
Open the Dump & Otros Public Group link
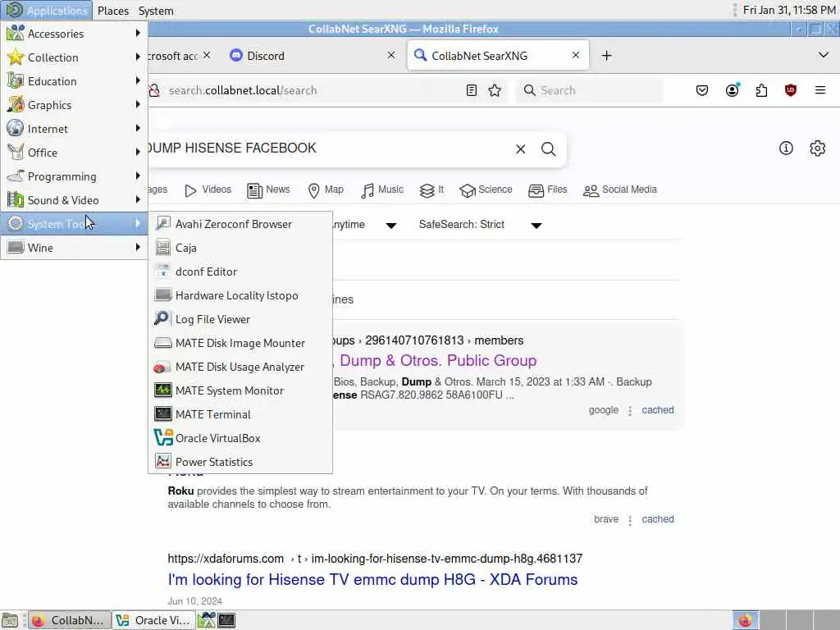tap(438, 361)
